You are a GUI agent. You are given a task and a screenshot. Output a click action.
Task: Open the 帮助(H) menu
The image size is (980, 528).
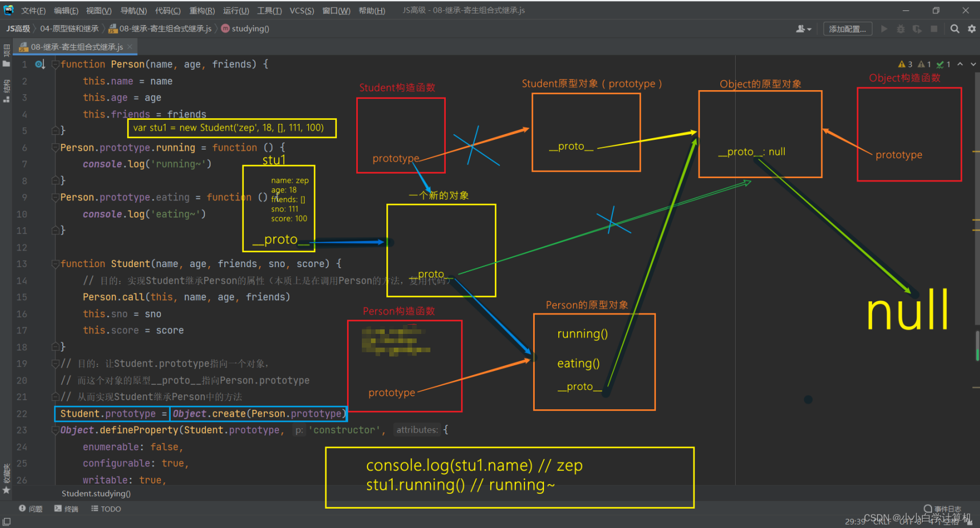[372, 11]
